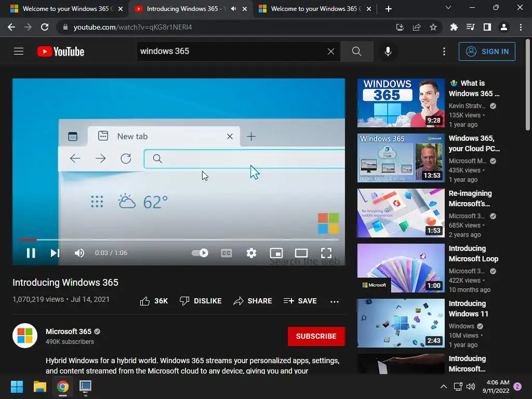Open the SHARE dialog
The height and width of the screenshot is (399, 532).
[252, 301]
